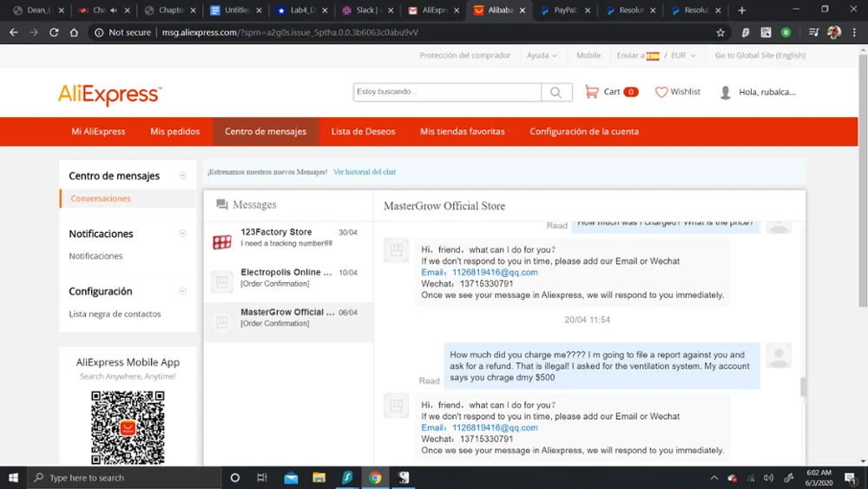Open the 123Factory Store conversation
868x489 pixels.
coord(288,241)
